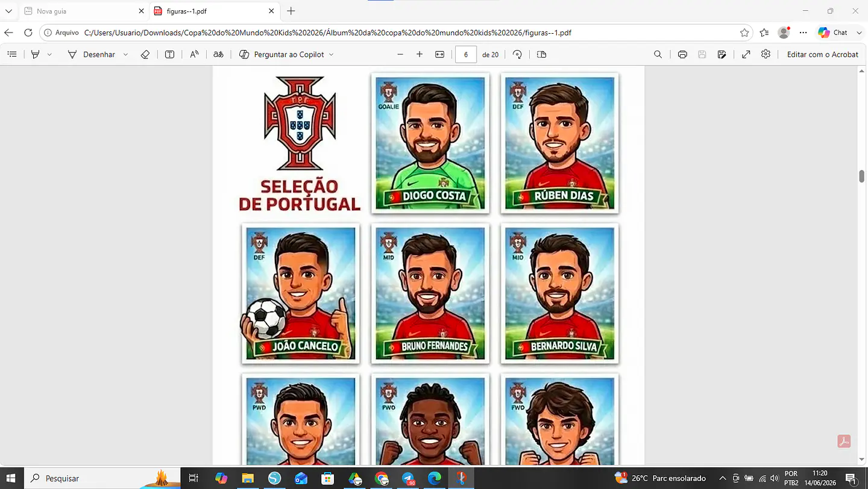868x489 pixels.
Task: Click the Rúben Dias sticker
Action: click(x=560, y=143)
